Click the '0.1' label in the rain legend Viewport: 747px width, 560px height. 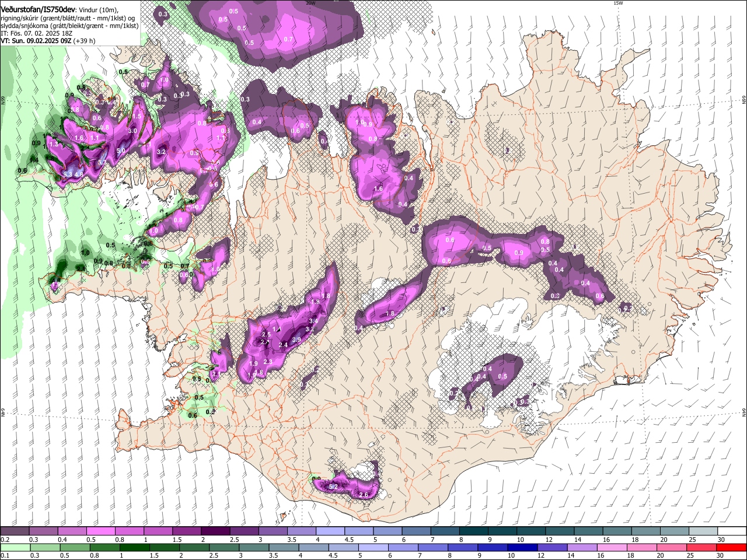[x=5, y=555]
